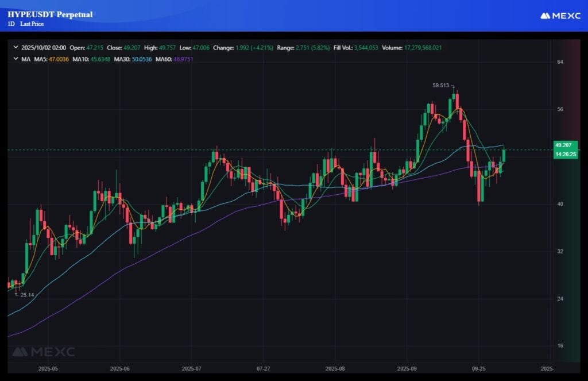Collapse the OHLC data row chevron
This screenshot has width=588, height=381.
(x=16, y=48)
